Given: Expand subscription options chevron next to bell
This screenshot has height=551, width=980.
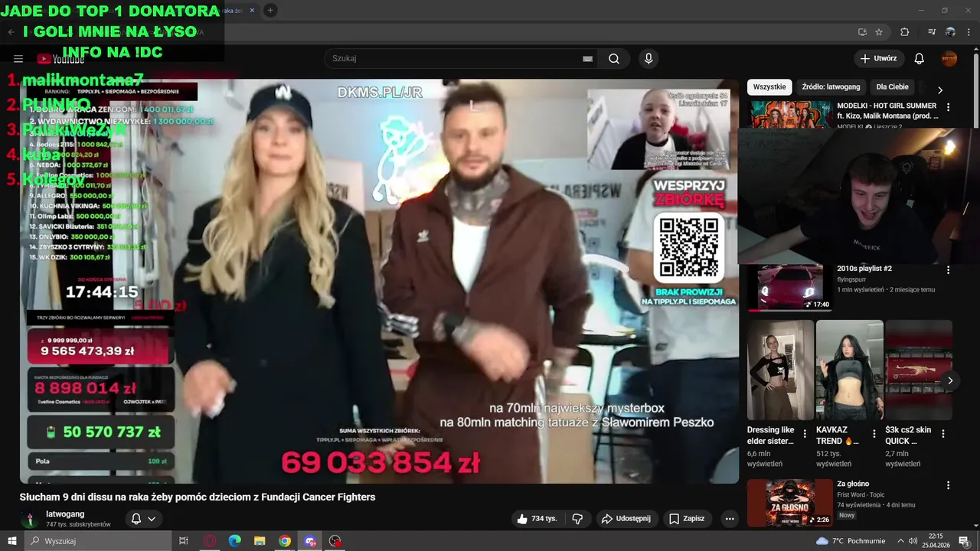Looking at the screenshot, I should click(x=152, y=519).
